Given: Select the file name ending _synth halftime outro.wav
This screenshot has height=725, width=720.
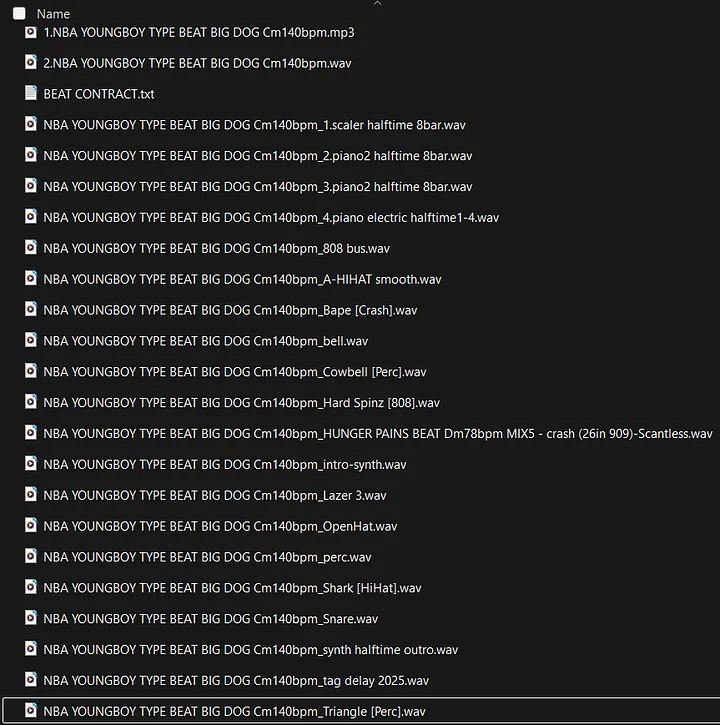Looking at the screenshot, I should pos(251,650).
